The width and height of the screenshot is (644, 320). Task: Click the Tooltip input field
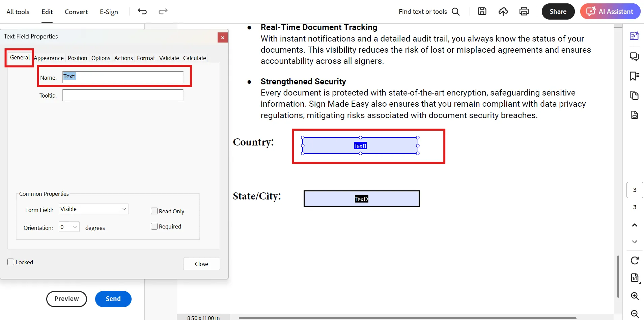(x=123, y=95)
